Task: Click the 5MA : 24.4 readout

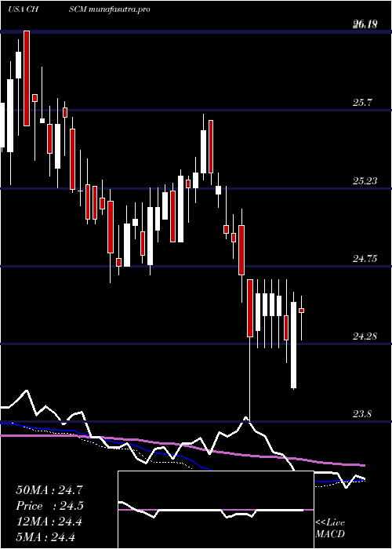Action: click(x=45, y=537)
